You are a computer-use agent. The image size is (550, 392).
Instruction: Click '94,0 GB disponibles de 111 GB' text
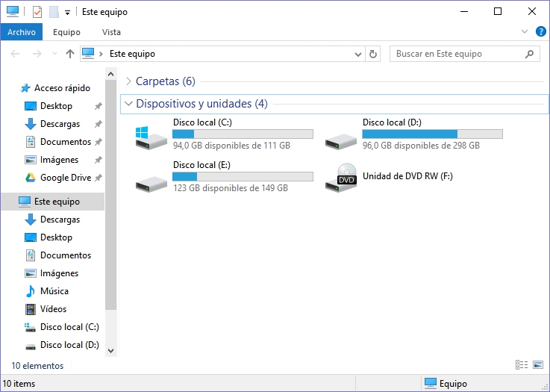[231, 146]
